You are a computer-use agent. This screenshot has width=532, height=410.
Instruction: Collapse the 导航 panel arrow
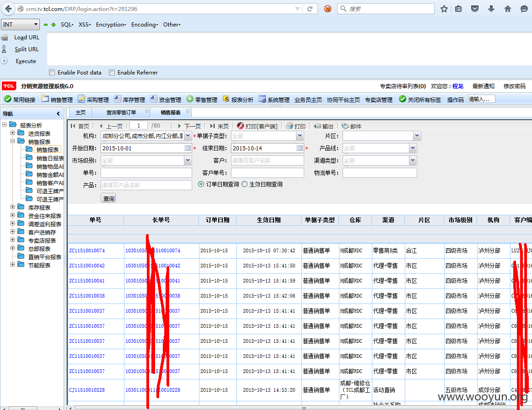click(59, 114)
